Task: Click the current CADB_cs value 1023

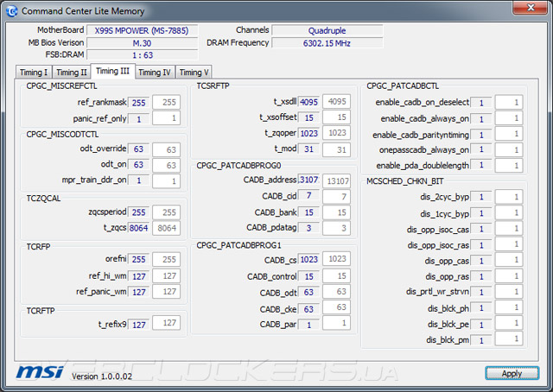Action: tap(309, 259)
